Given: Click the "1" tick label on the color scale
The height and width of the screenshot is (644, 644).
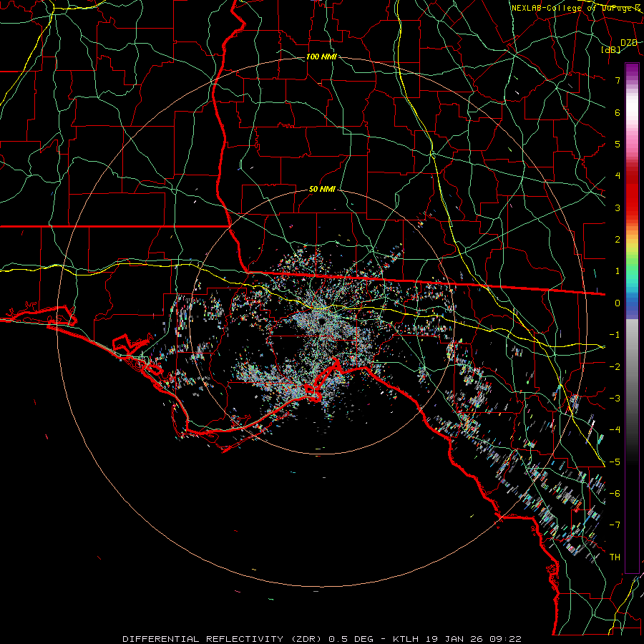Looking at the screenshot, I should coord(618,271).
